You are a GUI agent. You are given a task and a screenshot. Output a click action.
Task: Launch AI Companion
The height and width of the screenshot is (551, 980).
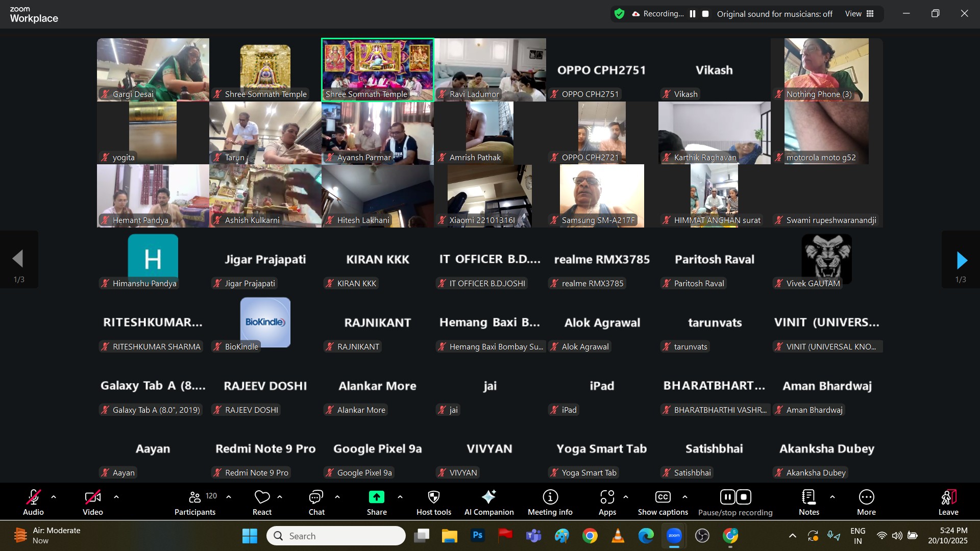coord(488,503)
